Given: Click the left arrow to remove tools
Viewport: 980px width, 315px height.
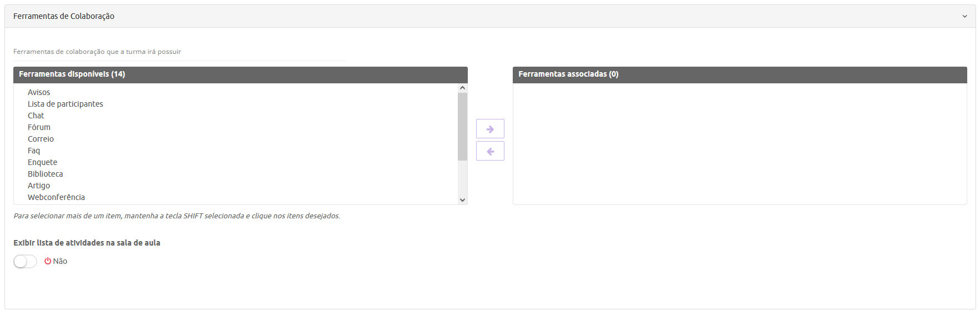Looking at the screenshot, I should [490, 151].
